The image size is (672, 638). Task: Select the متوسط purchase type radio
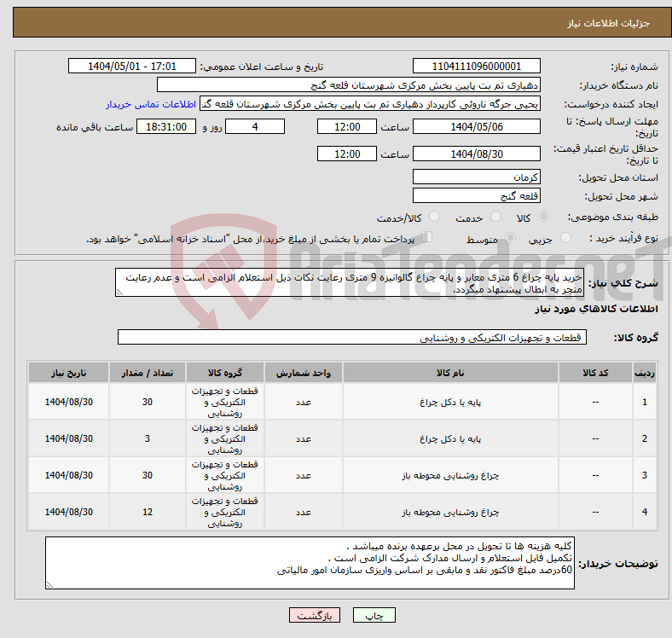click(511, 237)
